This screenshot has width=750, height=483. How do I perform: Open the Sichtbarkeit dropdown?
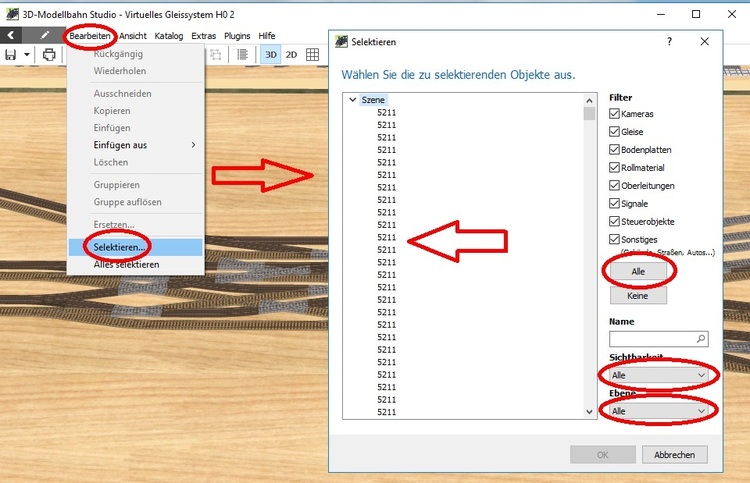659,375
